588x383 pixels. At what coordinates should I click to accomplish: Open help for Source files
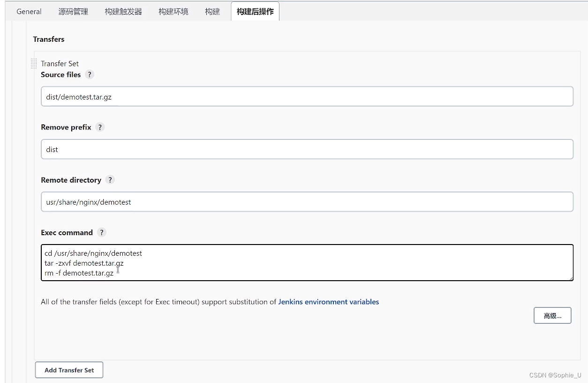[x=90, y=75]
